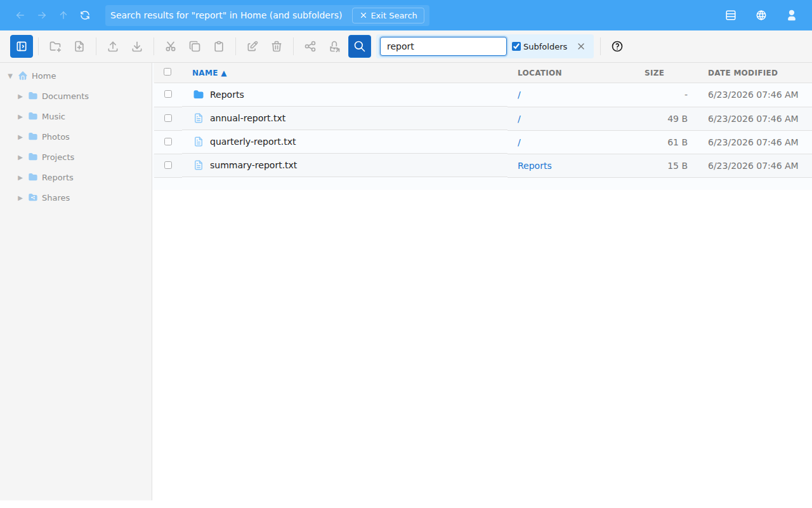Open the language globe icon
812x508 pixels.
761,15
